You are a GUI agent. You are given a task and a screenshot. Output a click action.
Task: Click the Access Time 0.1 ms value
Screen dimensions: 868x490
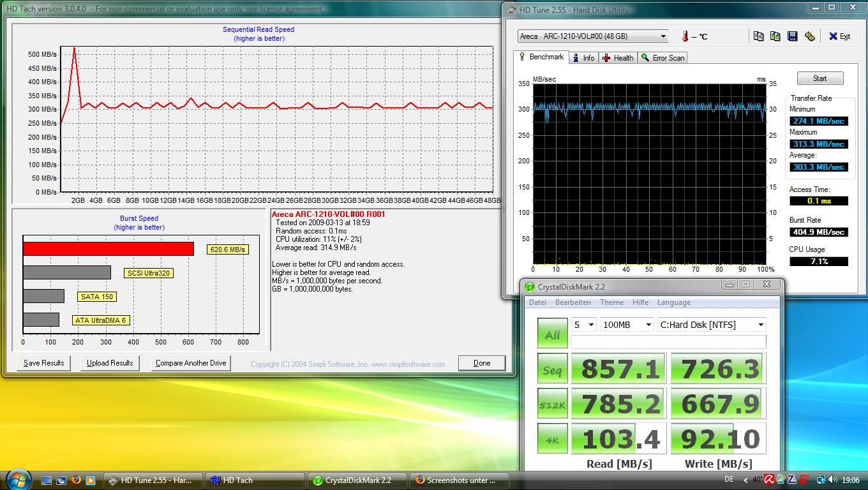[819, 200]
